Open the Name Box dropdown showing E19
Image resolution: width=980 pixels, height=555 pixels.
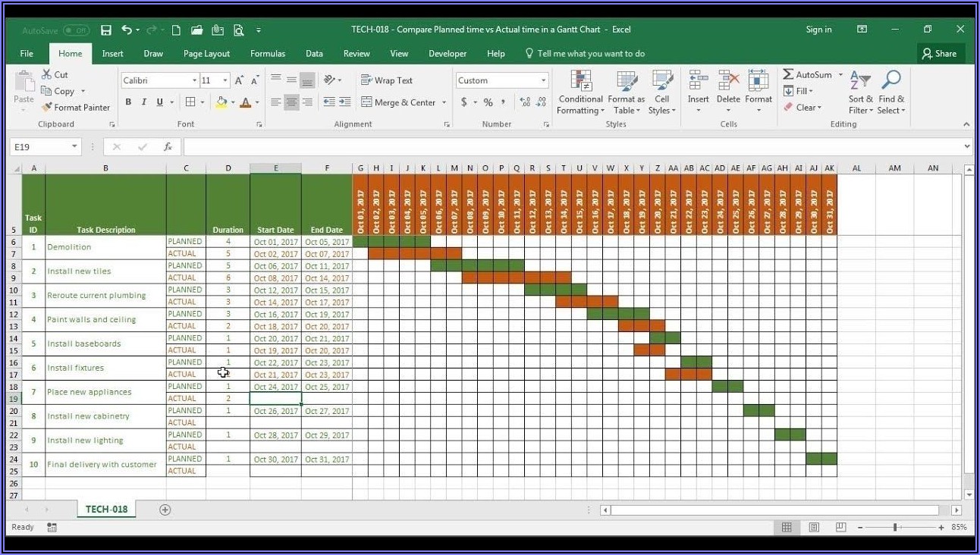[74, 147]
